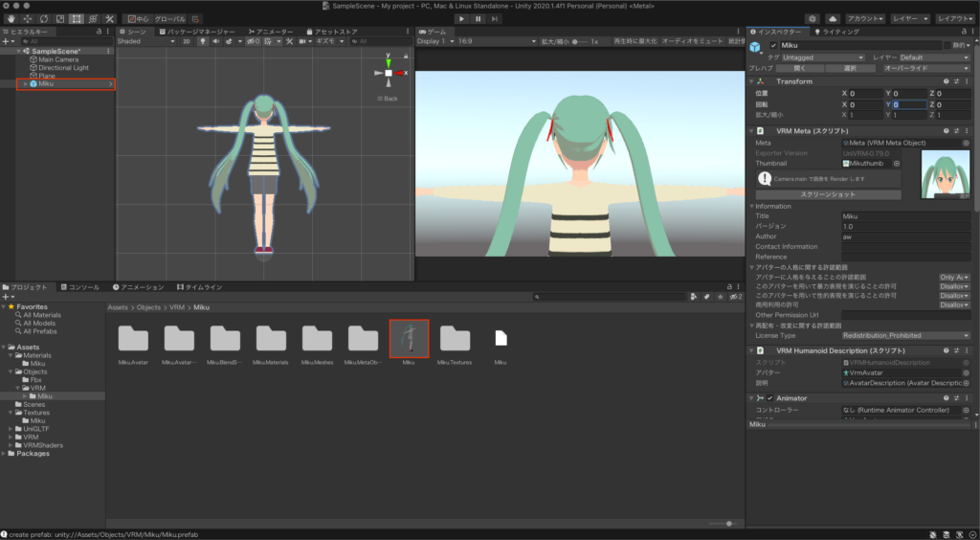This screenshot has width=980, height=540.
Task: Open the Shaded draw mode dropdown
Action: tap(145, 42)
